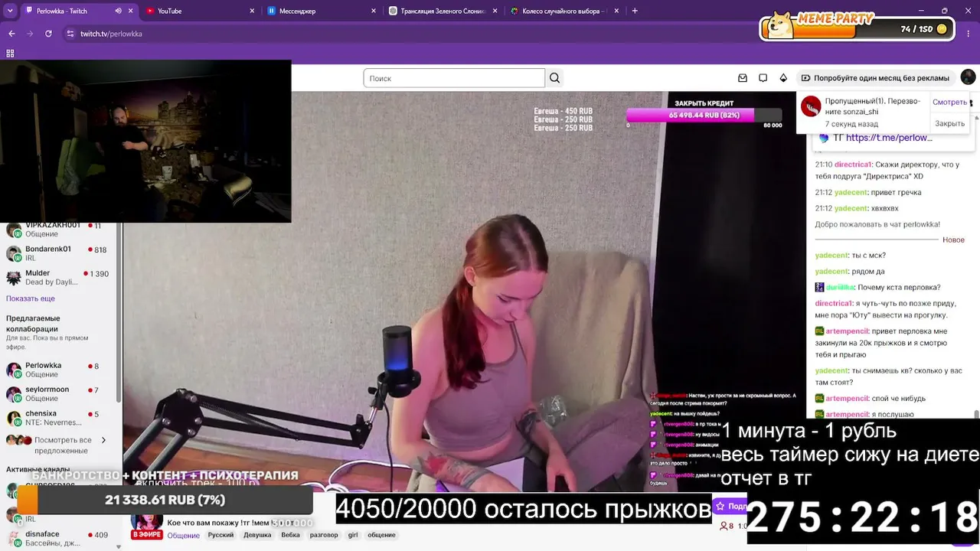Switch to Колесо случайного выбора tab
Image resolution: width=980 pixels, height=551 pixels.
[x=564, y=11]
